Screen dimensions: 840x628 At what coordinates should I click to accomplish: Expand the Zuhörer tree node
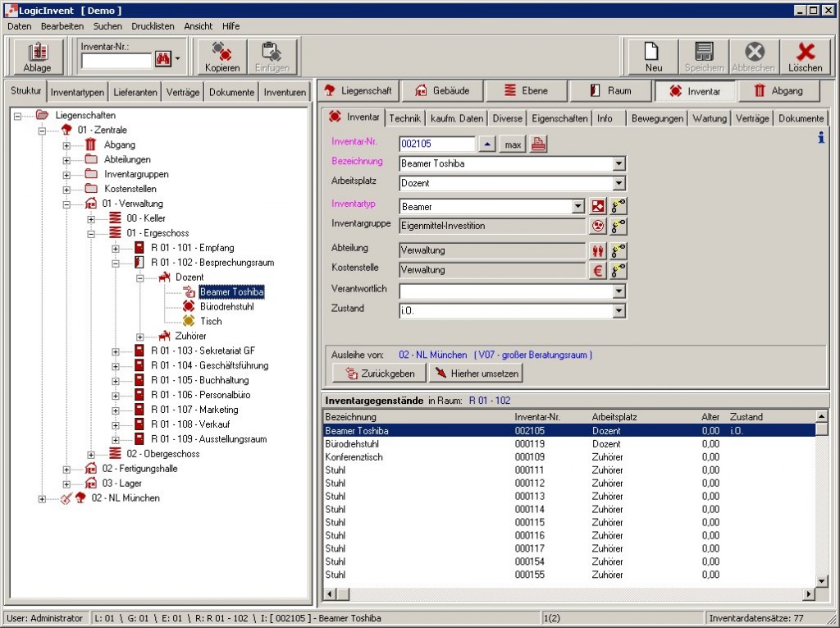coord(140,337)
